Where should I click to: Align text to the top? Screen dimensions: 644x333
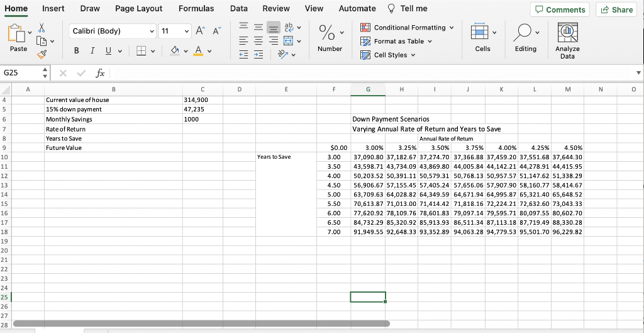[x=245, y=26]
